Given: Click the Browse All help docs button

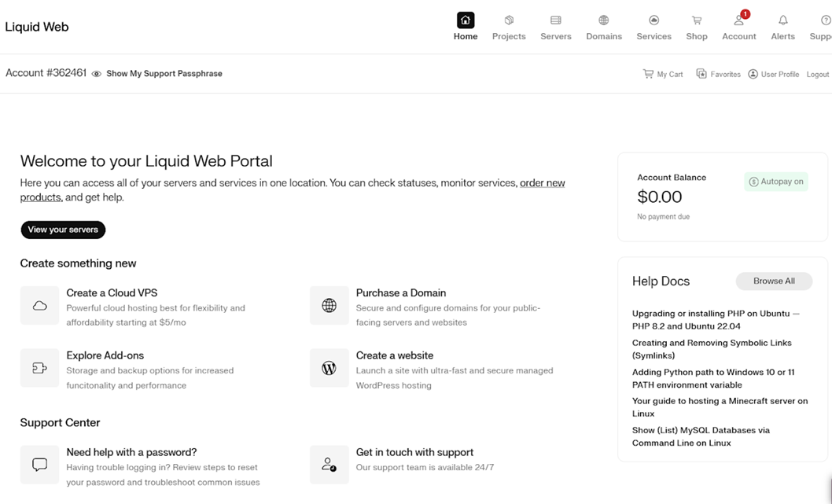Looking at the screenshot, I should [773, 281].
